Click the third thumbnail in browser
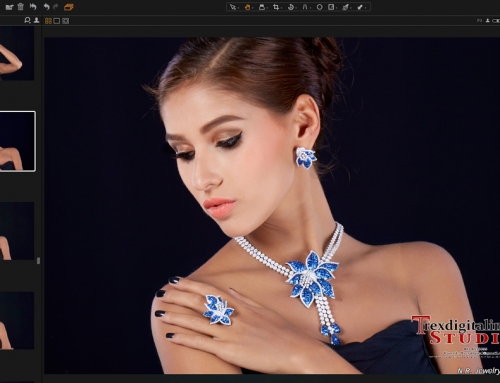Viewport: 500px width, 383px height. 17,231
